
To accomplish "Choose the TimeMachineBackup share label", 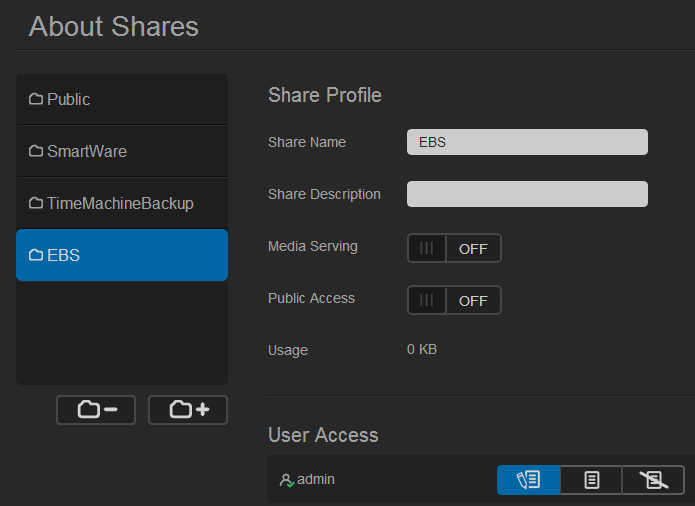I will (x=120, y=204).
